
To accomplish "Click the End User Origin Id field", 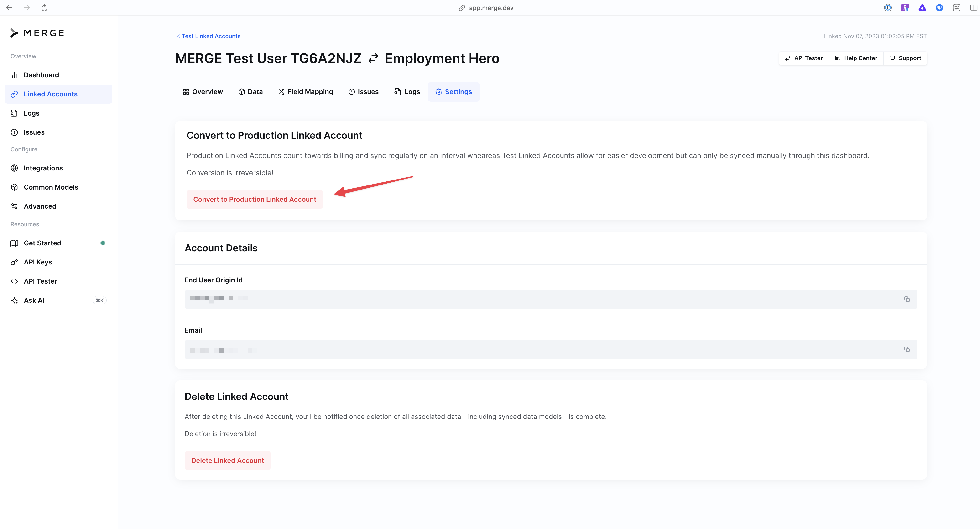I will point(533,299).
